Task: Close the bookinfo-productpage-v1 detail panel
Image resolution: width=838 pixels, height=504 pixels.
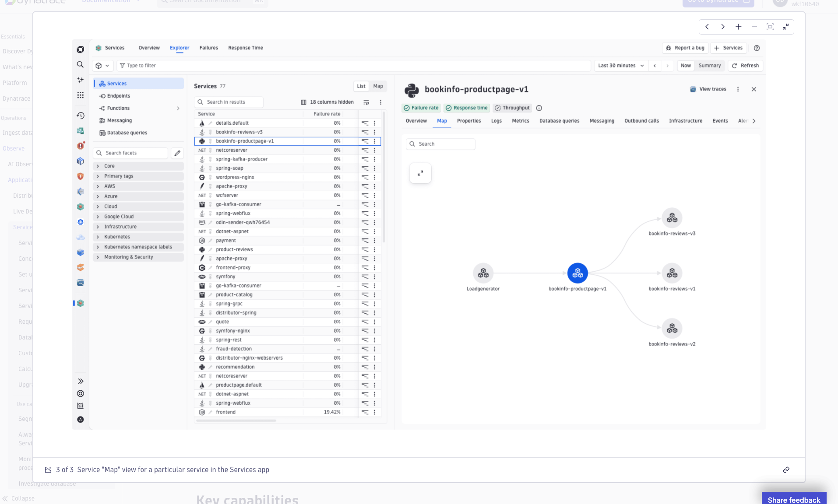Action: coord(753,89)
